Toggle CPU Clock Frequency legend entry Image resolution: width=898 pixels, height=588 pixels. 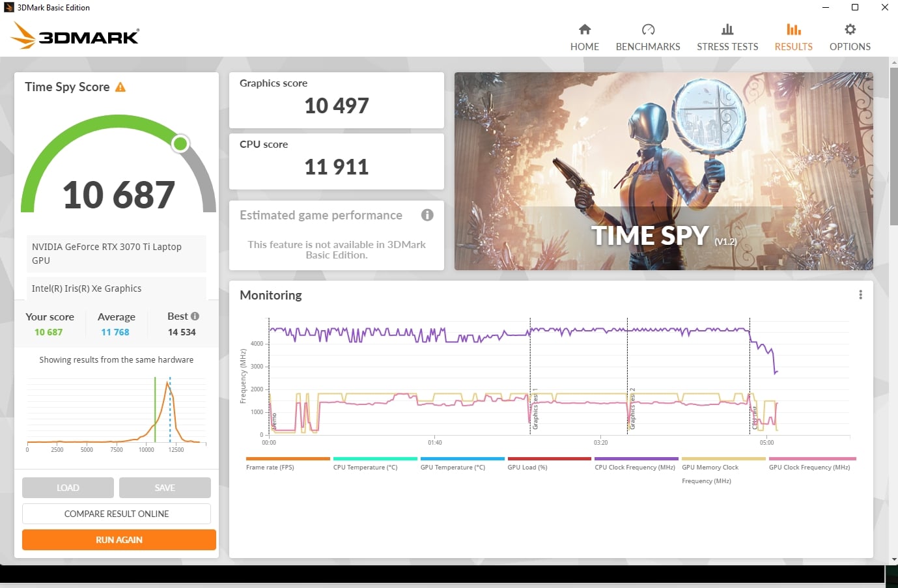tap(635, 467)
